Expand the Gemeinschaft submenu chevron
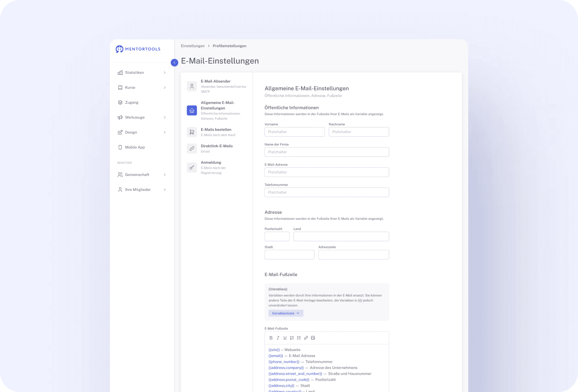This screenshot has height=392, width=578. coord(165,175)
